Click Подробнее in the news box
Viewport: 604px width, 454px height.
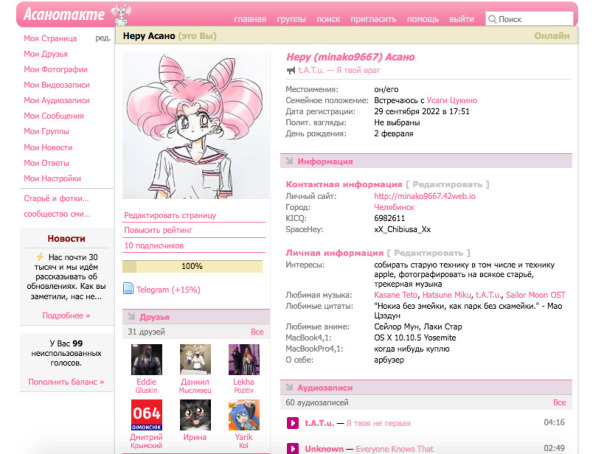66,315
